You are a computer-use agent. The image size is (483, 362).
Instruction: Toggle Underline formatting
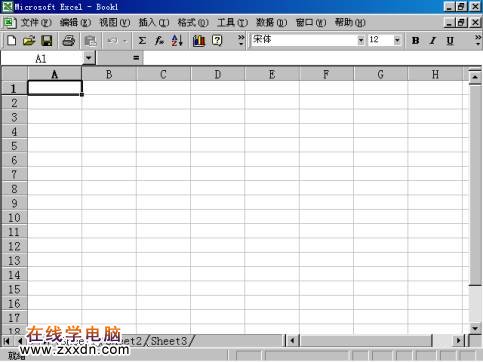click(x=450, y=41)
